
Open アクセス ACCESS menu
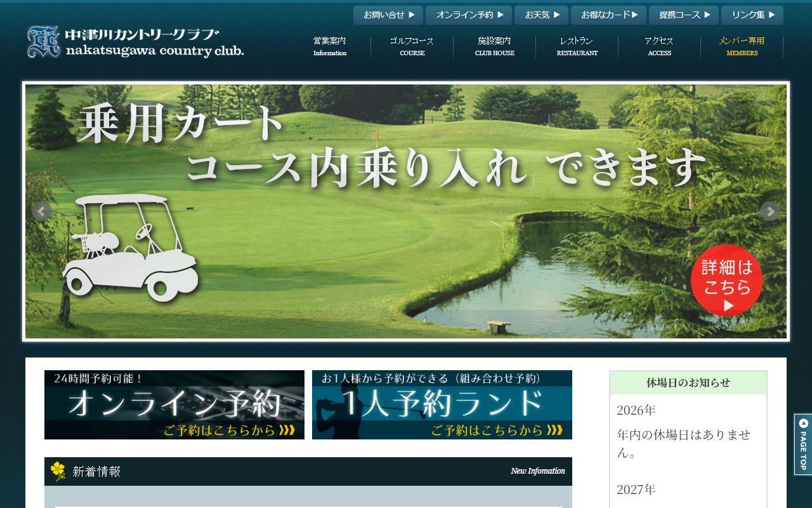(660, 46)
